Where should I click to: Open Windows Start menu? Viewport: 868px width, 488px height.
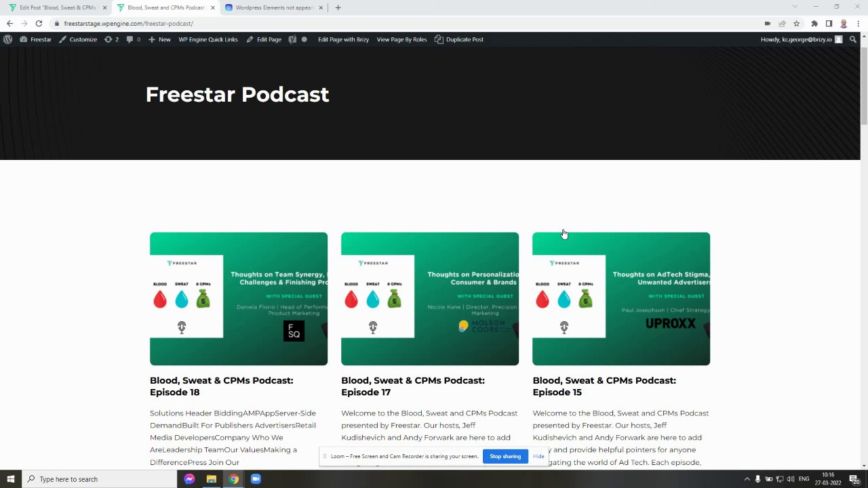click(x=10, y=479)
